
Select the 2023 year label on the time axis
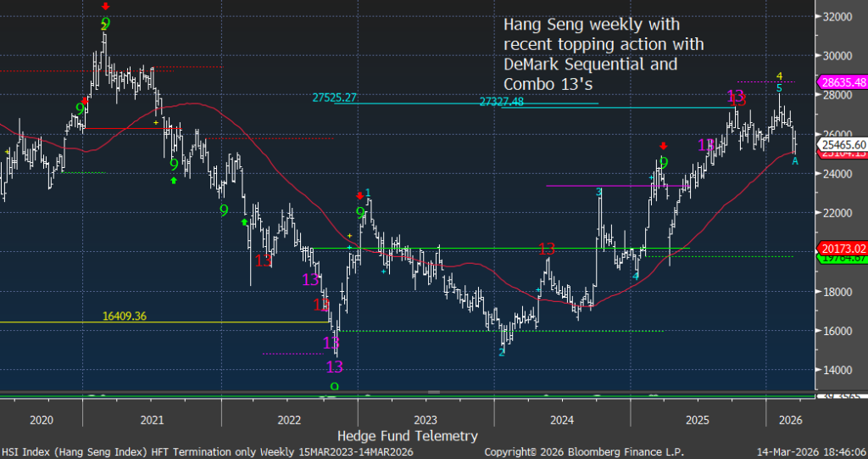(x=425, y=419)
